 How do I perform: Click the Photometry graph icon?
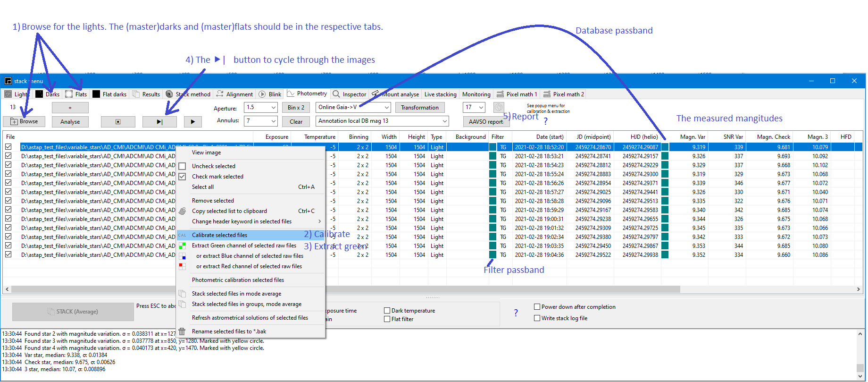click(291, 93)
